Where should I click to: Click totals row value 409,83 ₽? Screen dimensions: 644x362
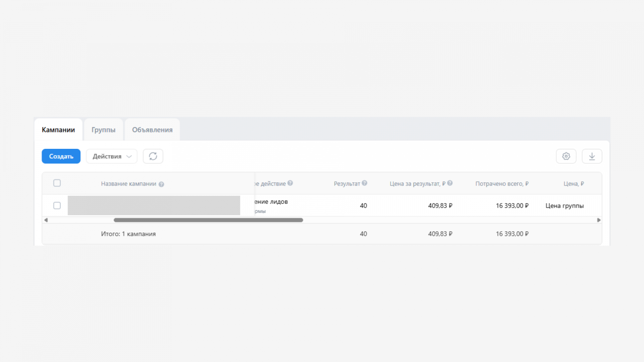point(440,234)
